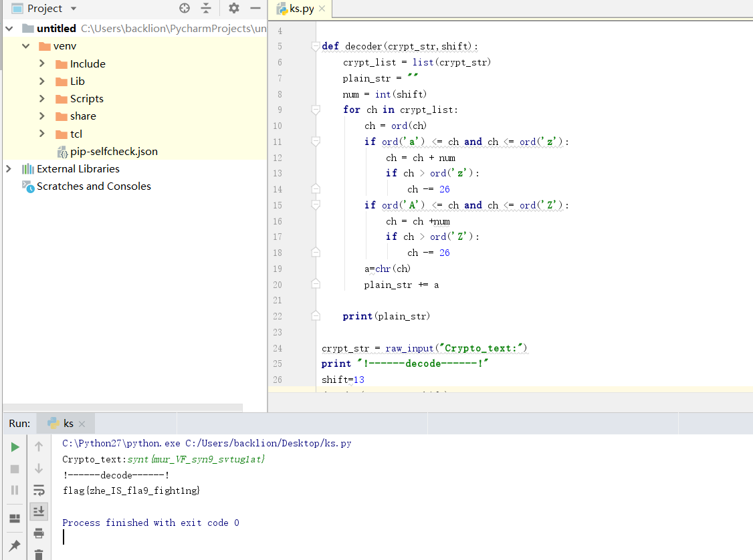Click the Clear All trash icon
753x560 pixels.
pos(39,554)
